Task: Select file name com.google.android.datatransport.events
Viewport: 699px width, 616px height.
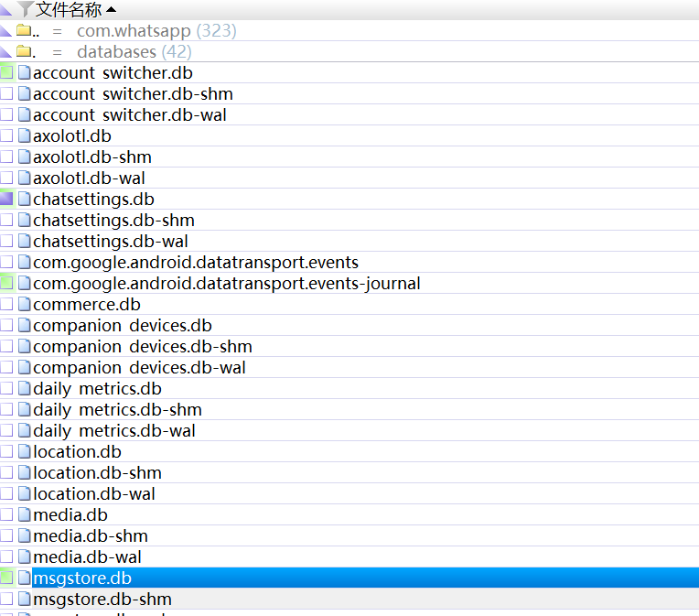Action: (196, 263)
